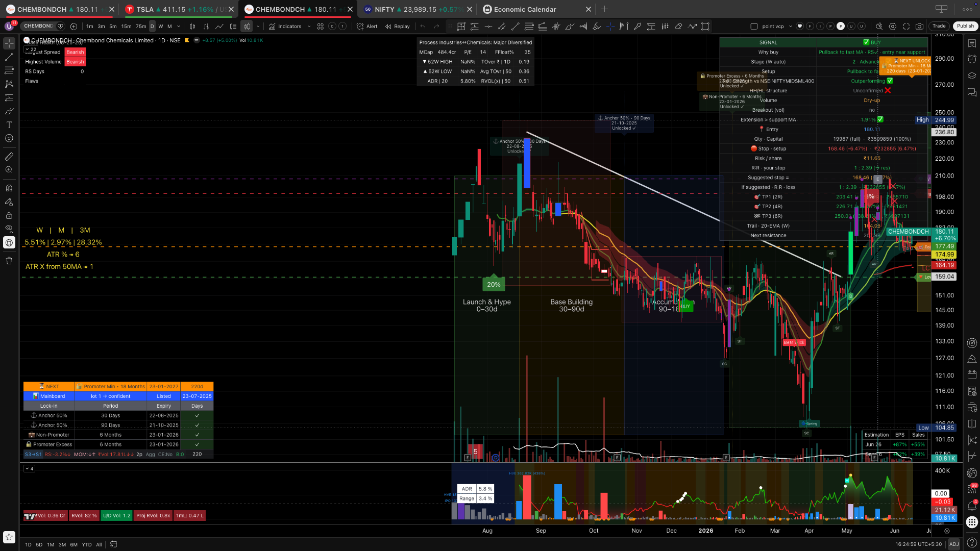Toggle hide all drawings eye icon

pyautogui.click(x=9, y=229)
